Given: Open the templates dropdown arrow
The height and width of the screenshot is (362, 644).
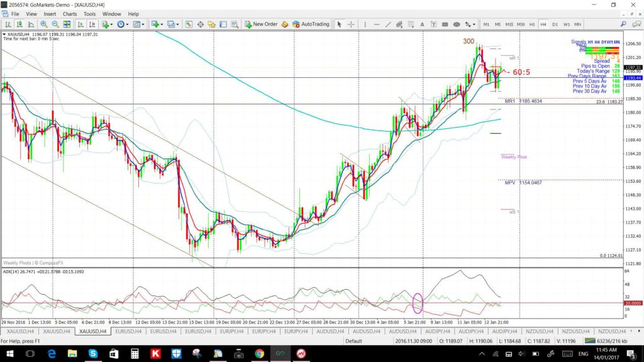Looking at the screenshot, I should click(x=143, y=25).
